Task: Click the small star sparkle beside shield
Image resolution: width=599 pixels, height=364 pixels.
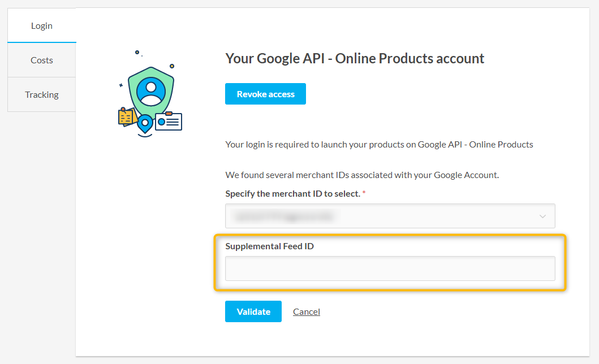Action: click(120, 85)
